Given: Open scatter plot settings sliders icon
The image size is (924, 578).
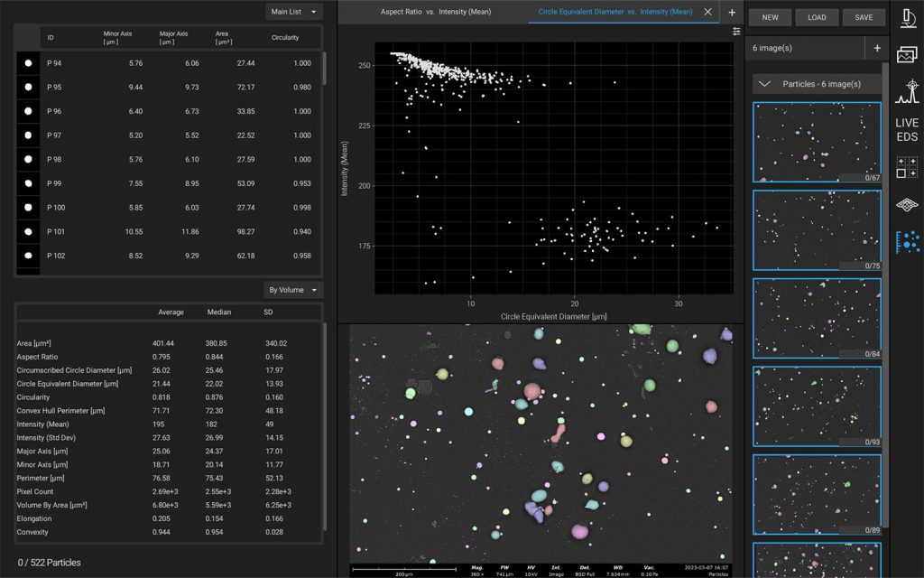Looking at the screenshot, I should pyautogui.click(x=736, y=32).
